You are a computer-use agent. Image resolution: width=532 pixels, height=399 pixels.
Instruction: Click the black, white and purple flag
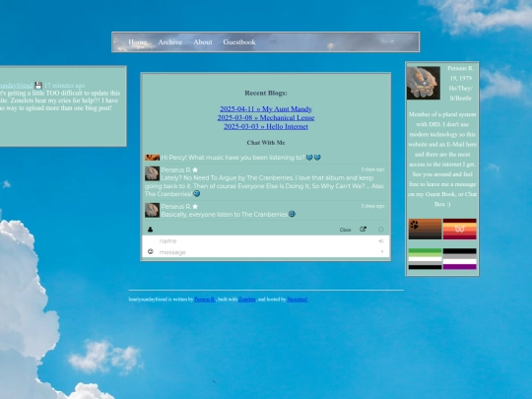point(460,259)
